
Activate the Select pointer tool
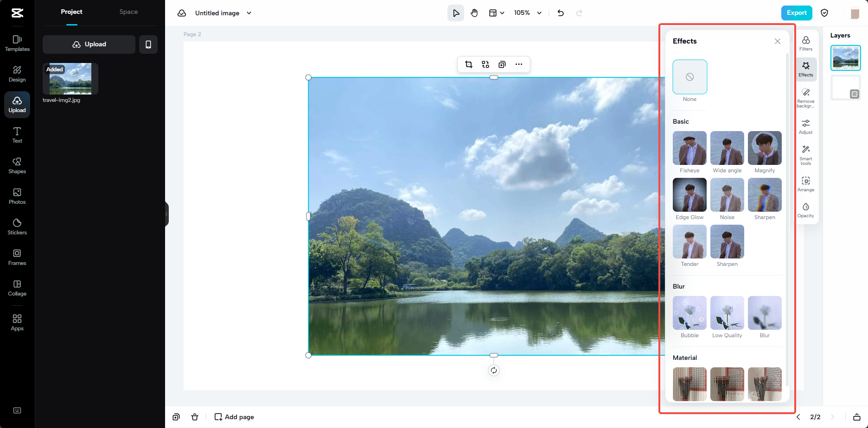coord(456,13)
